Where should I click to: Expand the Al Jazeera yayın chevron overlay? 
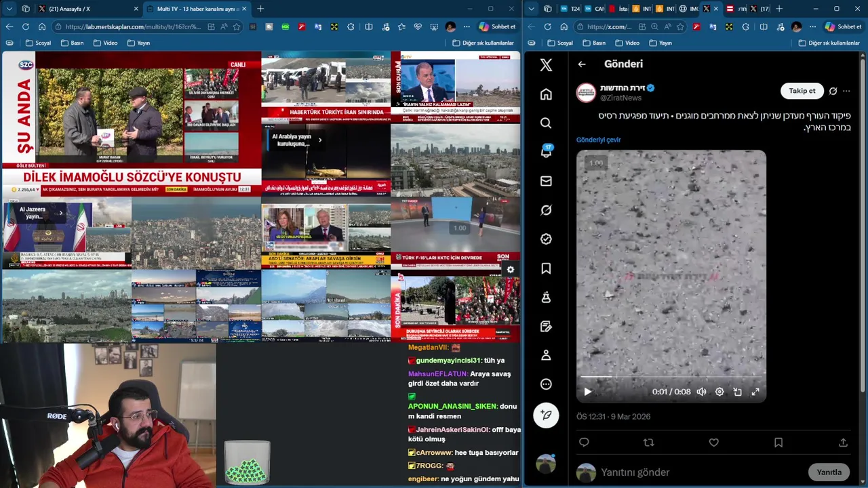click(x=60, y=213)
